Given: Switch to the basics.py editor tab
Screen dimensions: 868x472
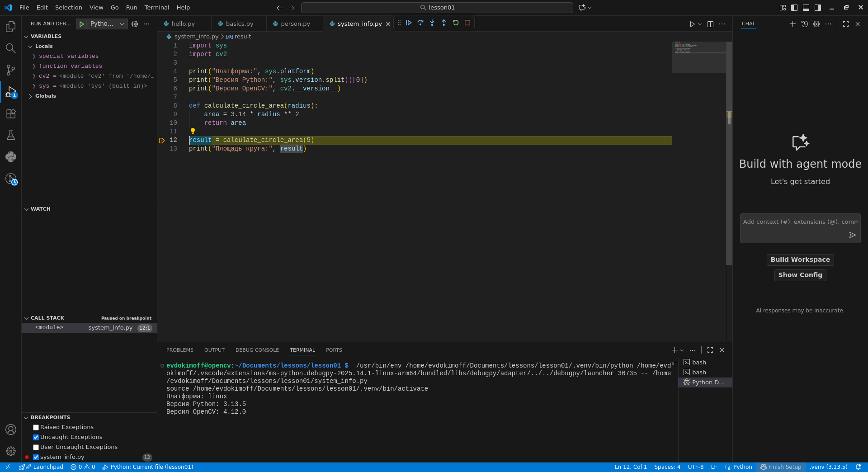Looking at the screenshot, I should click(239, 24).
